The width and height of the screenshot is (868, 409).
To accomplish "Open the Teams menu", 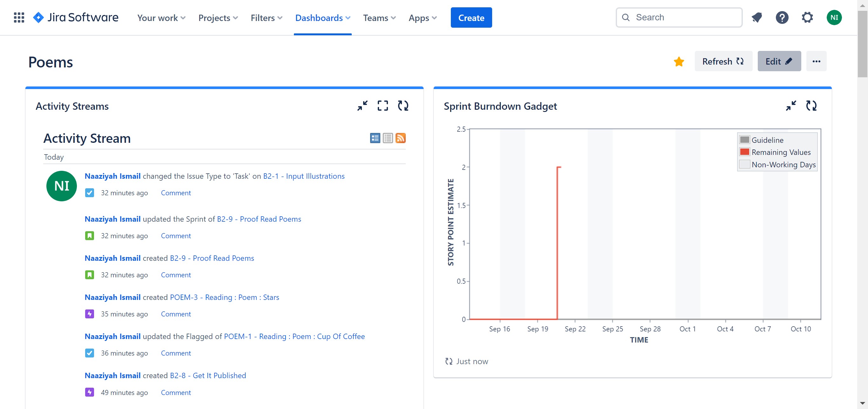I will click(379, 18).
